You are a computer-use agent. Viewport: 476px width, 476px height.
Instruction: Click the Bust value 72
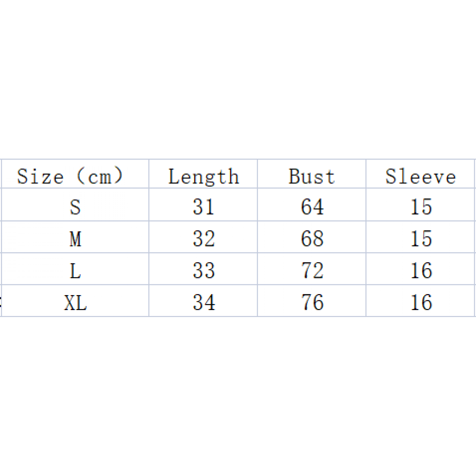click(312, 271)
